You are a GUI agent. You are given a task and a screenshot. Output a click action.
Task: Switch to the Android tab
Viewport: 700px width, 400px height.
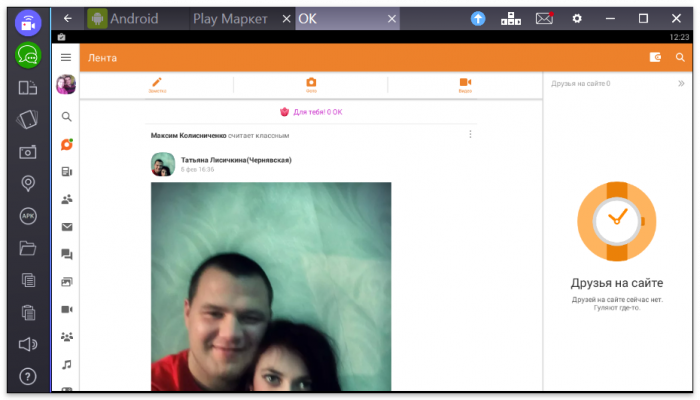[125, 18]
